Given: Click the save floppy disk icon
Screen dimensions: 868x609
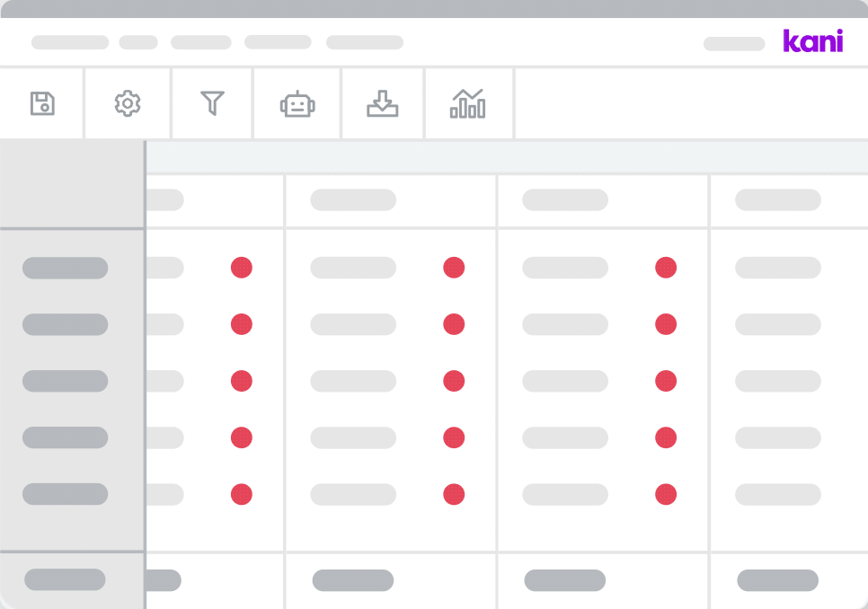Looking at the screenshot, I should pyautogui.click(x=42, y=103).
